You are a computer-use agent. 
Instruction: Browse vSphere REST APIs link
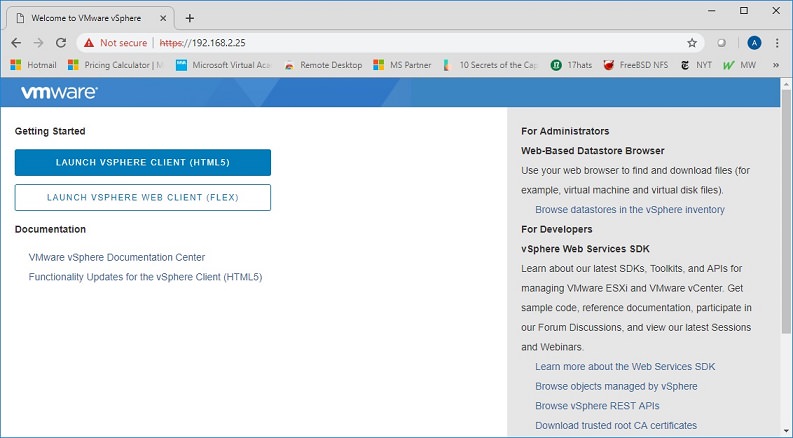(597, 406)
